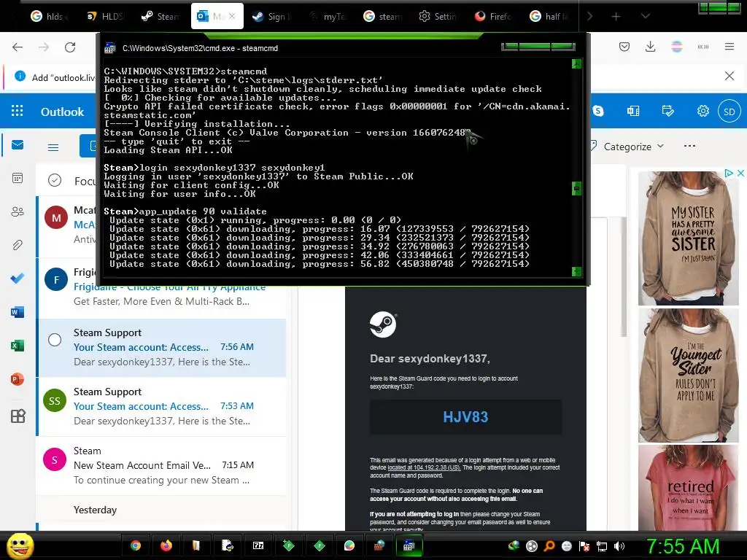747x560 pixels.
Task: Click the 7:55 AM taskbar clock
Action: (x=683, y=546)
